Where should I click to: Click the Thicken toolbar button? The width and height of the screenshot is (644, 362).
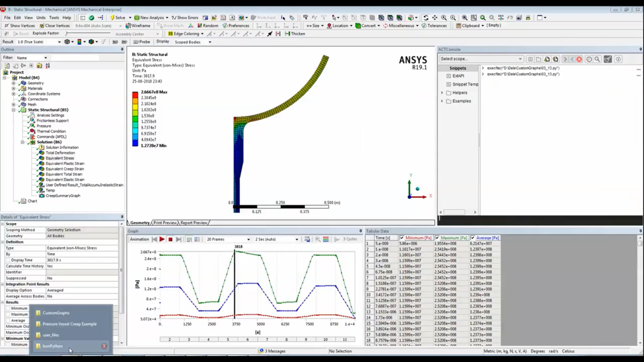[x=295, y=34]
